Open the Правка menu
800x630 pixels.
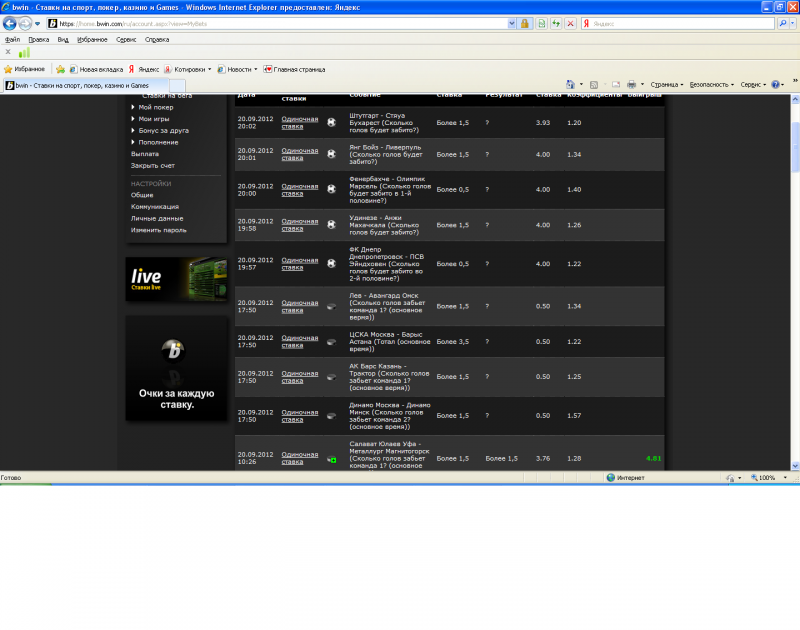[39, 39]
